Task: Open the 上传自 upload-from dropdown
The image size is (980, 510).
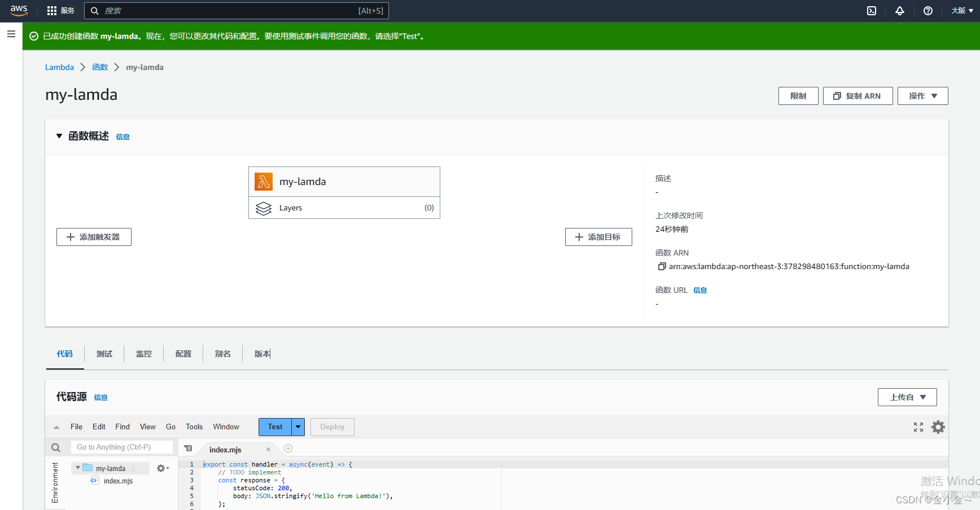Action: [x=907, y=397]
